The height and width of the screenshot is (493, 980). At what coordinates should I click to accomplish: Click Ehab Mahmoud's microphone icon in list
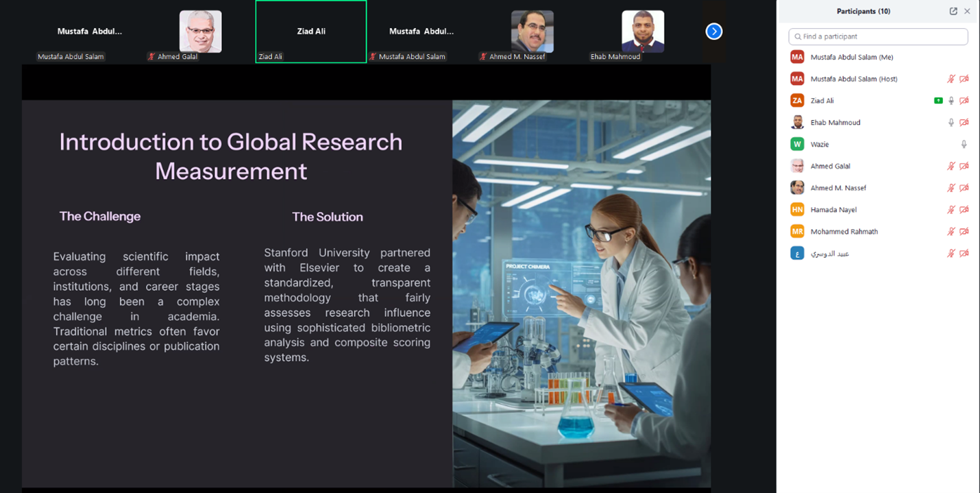click(x=951, y=123)
